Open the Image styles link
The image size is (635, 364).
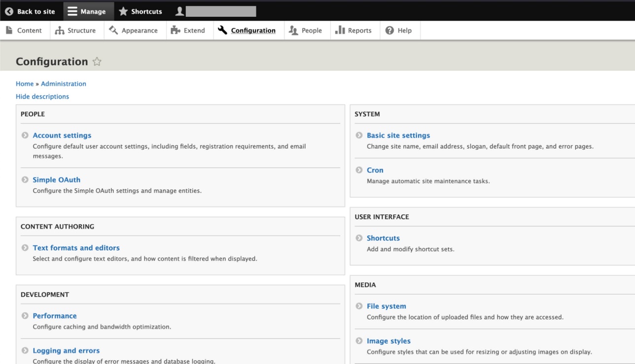389,341
